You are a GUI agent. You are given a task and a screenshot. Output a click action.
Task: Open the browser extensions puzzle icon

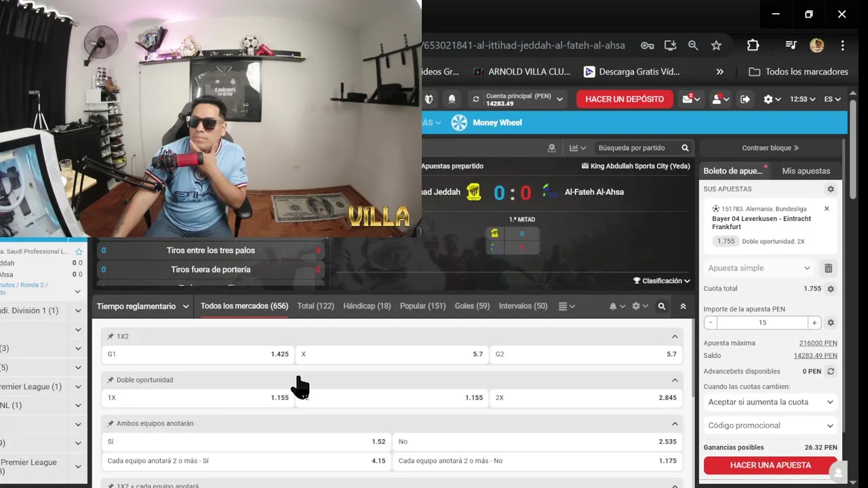[753, 45]
